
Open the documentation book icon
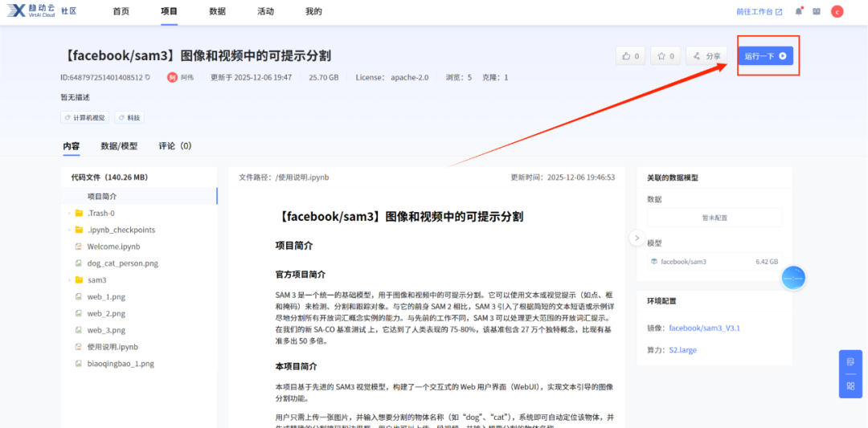pos(816,11)
